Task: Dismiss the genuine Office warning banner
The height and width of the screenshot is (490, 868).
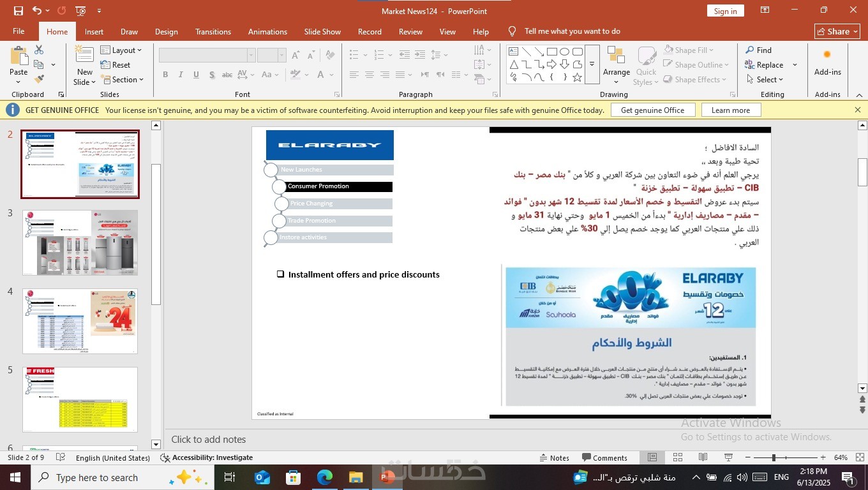Action: point(857,110)
